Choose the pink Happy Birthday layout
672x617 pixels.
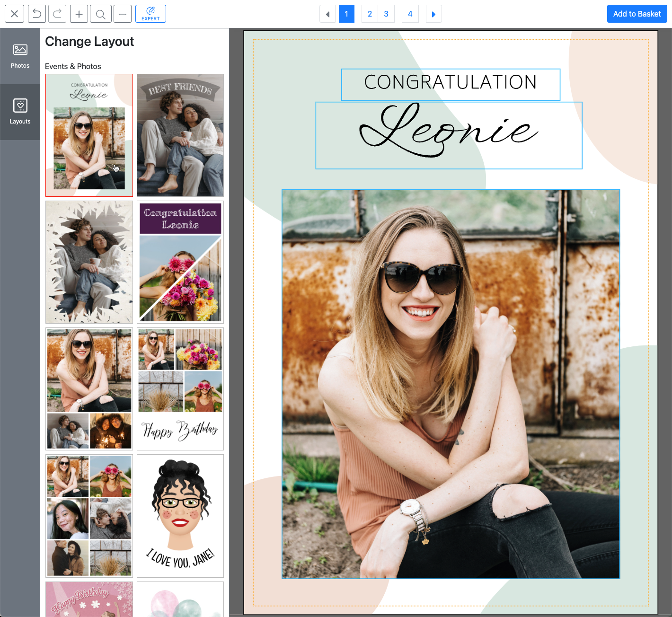point(89,599)
